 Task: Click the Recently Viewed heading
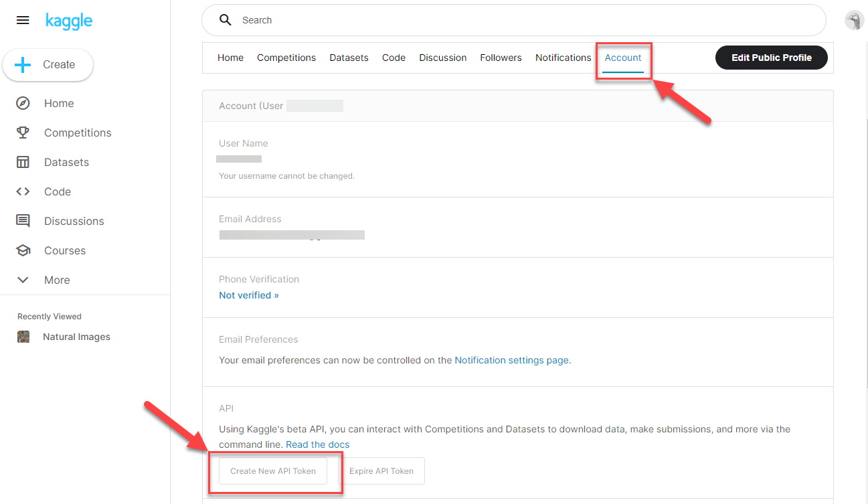(x=50, y=317)
